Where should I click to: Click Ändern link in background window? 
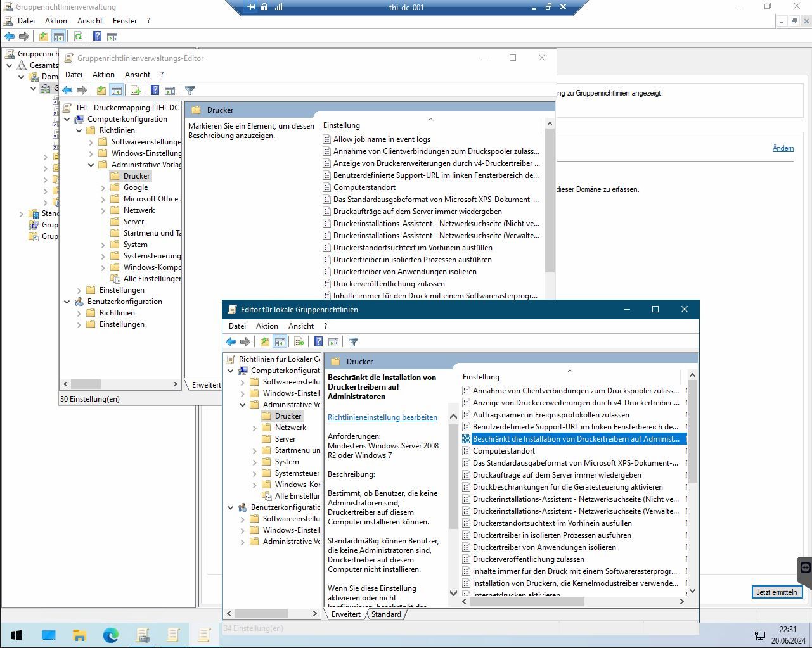(x=783, y=148)
